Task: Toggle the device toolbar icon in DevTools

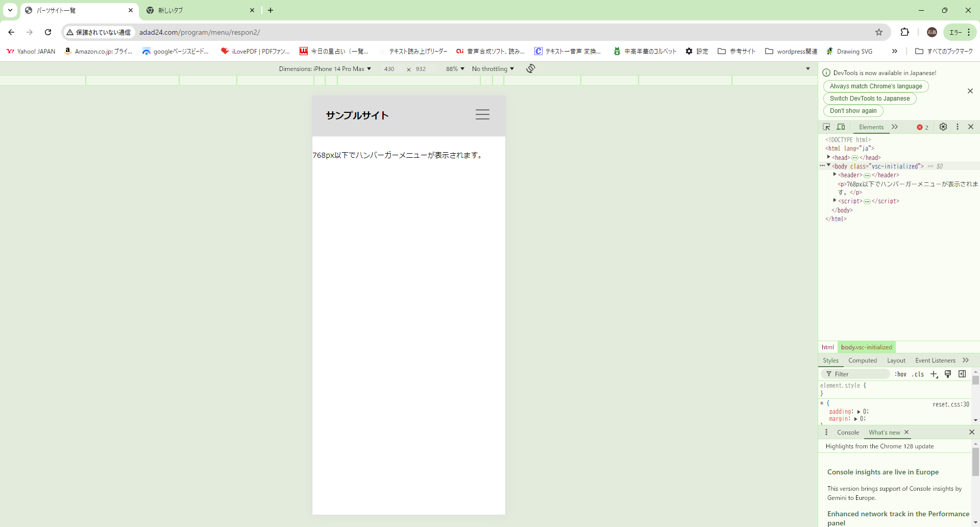Action: pos(841,127)
